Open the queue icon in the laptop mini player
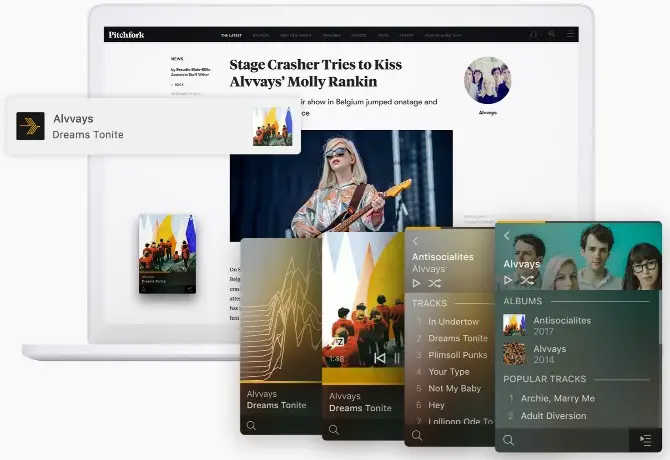 tap(190, 289)
